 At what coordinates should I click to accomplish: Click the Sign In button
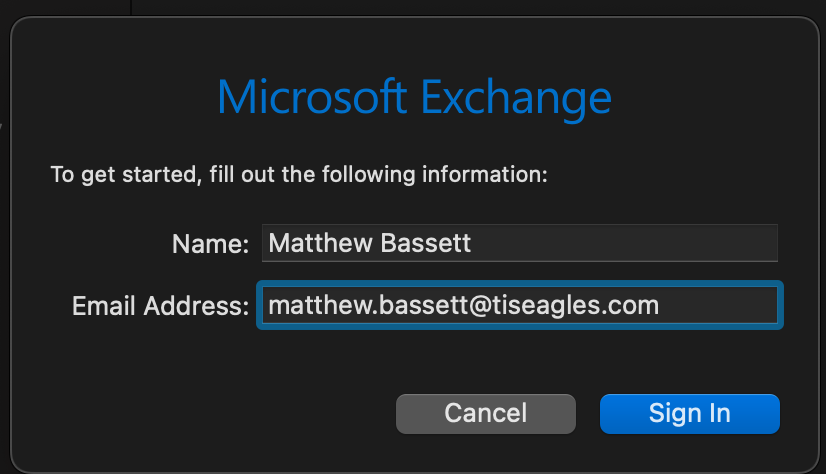pos(689,413)
